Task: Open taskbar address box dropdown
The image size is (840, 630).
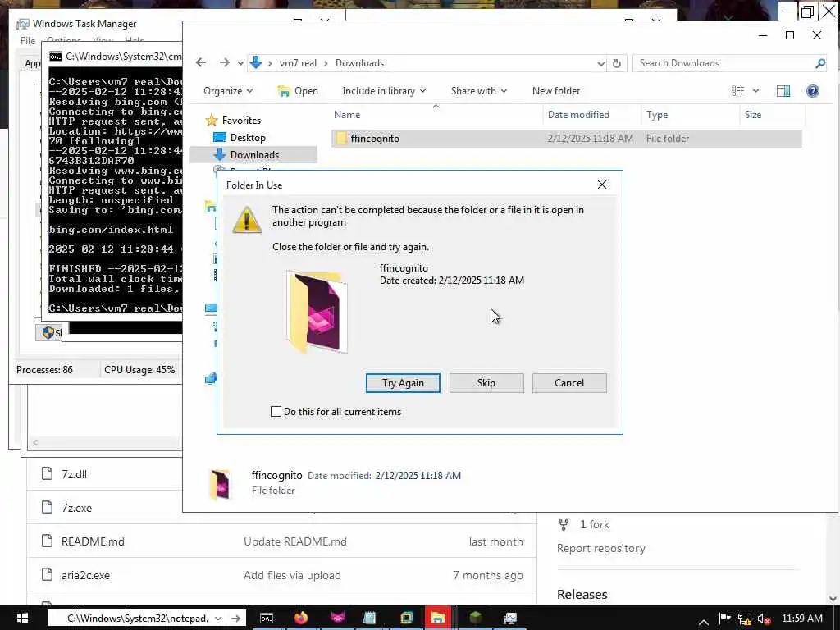Action: (x=218, y=619)
